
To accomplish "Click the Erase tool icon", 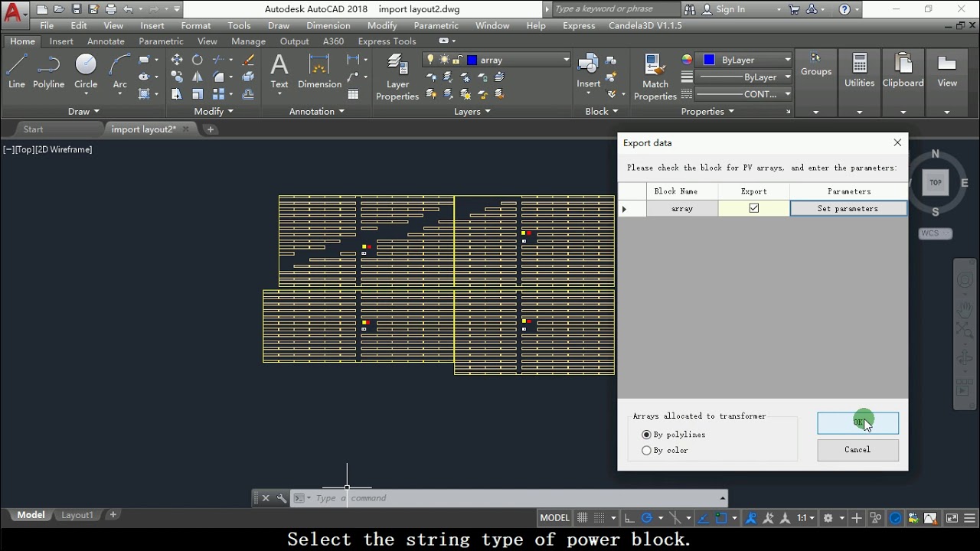I will 248,60.
